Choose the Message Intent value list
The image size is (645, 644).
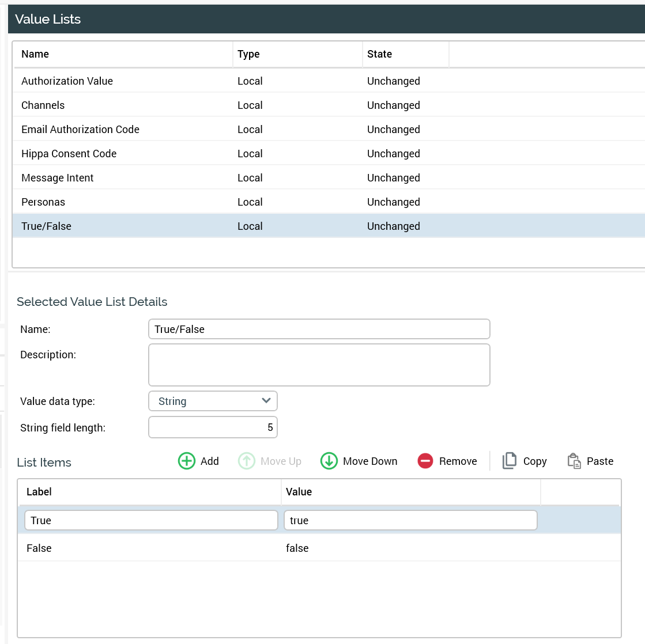58,178
